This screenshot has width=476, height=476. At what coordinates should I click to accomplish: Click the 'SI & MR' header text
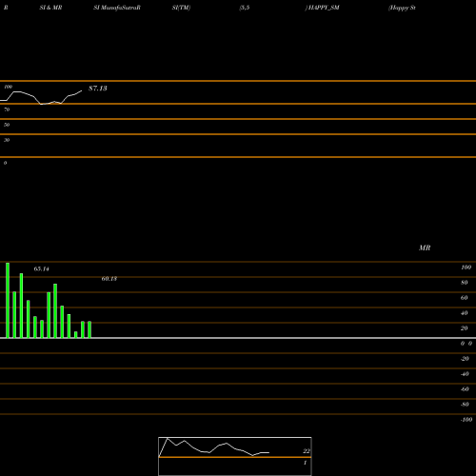50,8
